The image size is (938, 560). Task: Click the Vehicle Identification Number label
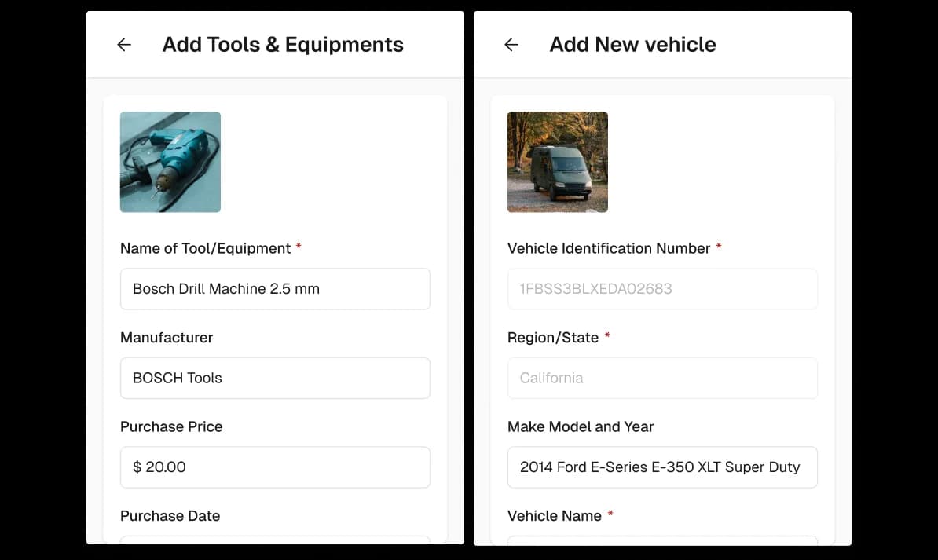tap(610, 248)
